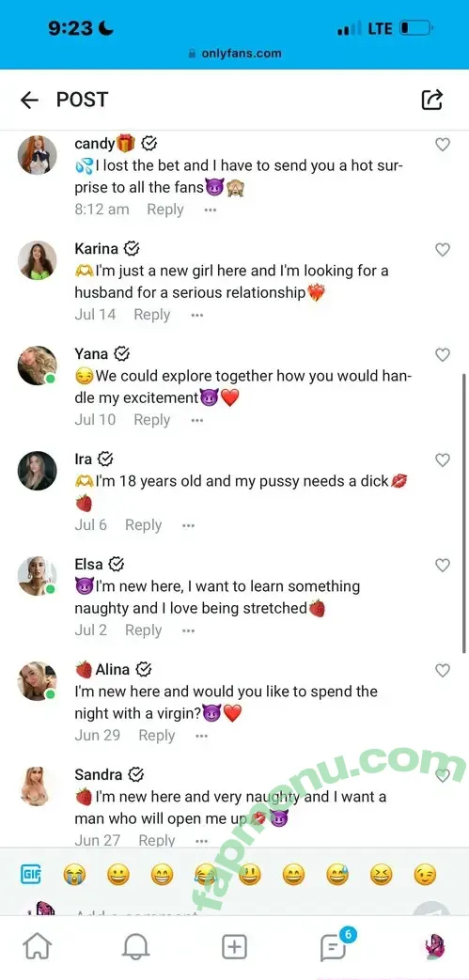Open the GIF picker button
This screenshot has height=980, width=469.
click(31, 875)
